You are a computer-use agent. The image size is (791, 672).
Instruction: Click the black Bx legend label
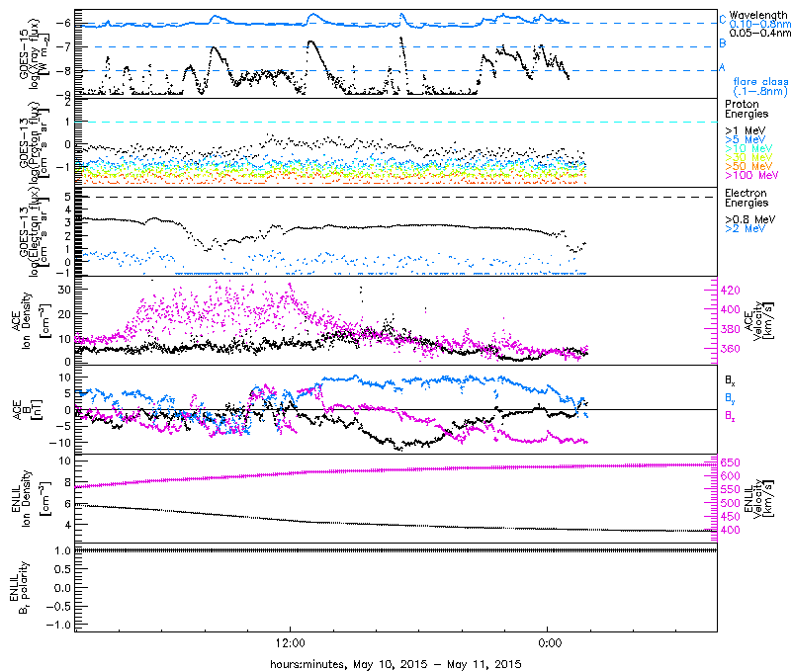[x=730, y=379]
